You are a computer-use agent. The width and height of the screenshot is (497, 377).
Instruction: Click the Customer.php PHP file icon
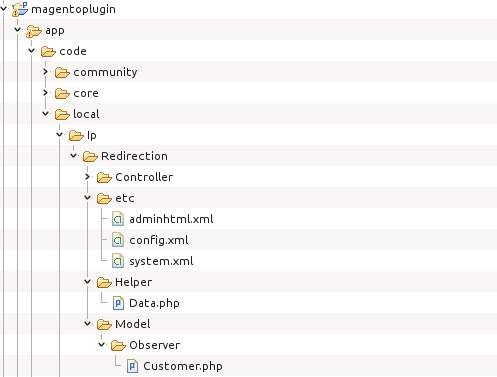[132, 366]
